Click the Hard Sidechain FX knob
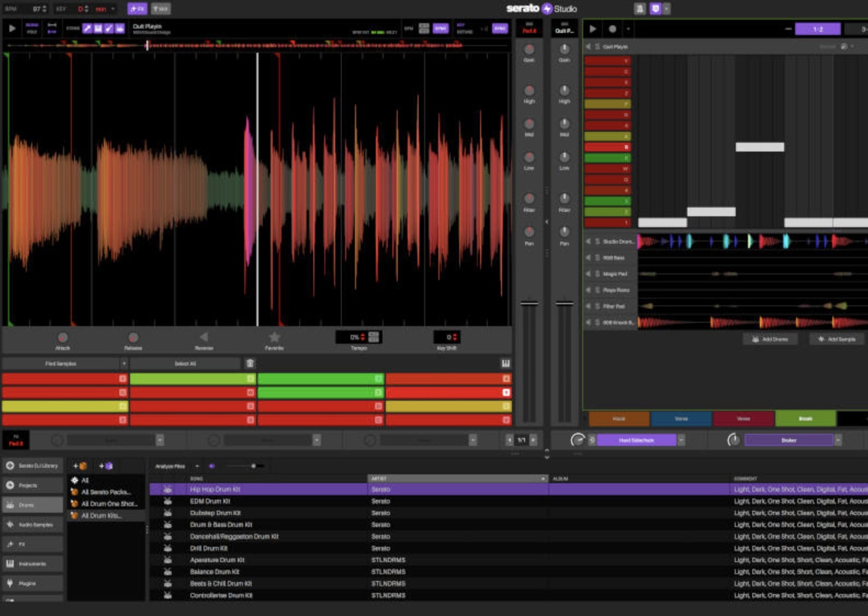The image size is (868, 616). coord(577,440)
